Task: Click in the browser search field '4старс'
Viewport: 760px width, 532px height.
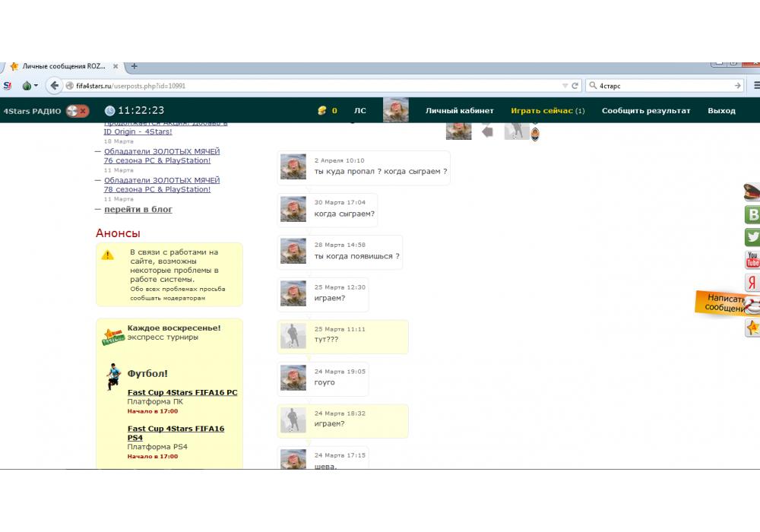Action: [x=661, y=86]
